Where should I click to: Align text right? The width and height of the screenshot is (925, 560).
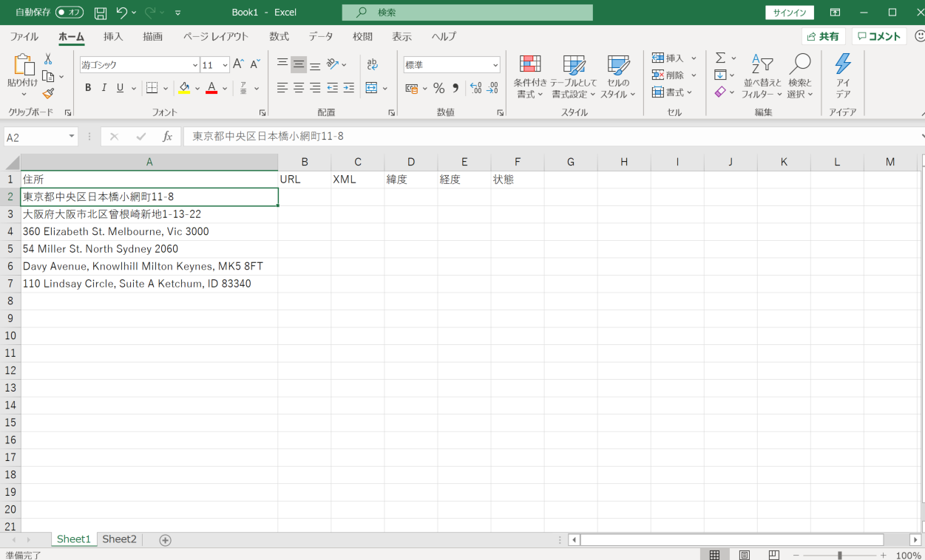315,88
